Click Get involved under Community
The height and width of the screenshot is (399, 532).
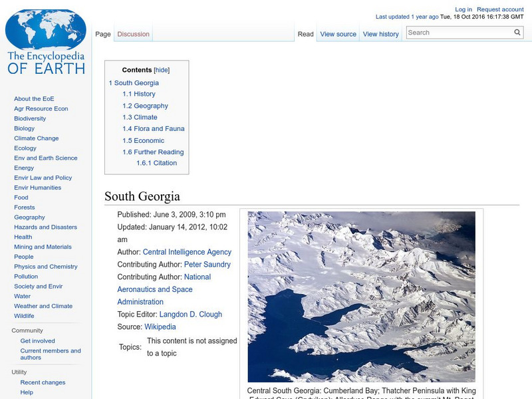click(x=37, y=340)
